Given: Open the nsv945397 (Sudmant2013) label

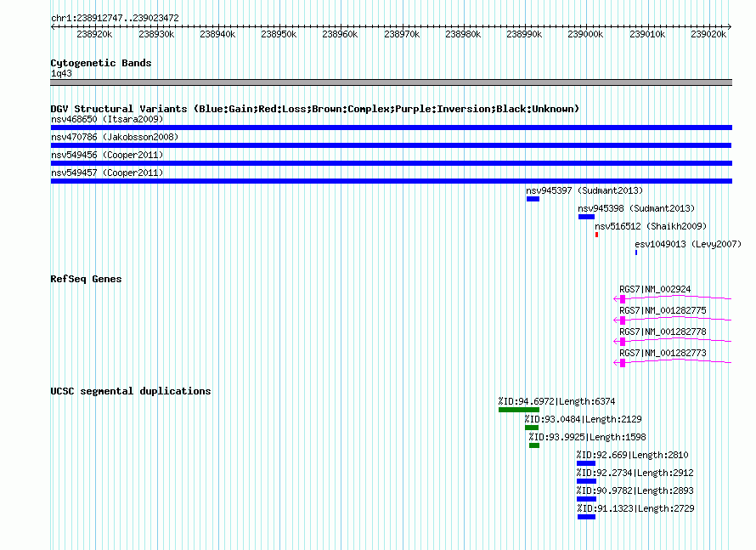Looking at the screenshot, I should tap(584, 190).
